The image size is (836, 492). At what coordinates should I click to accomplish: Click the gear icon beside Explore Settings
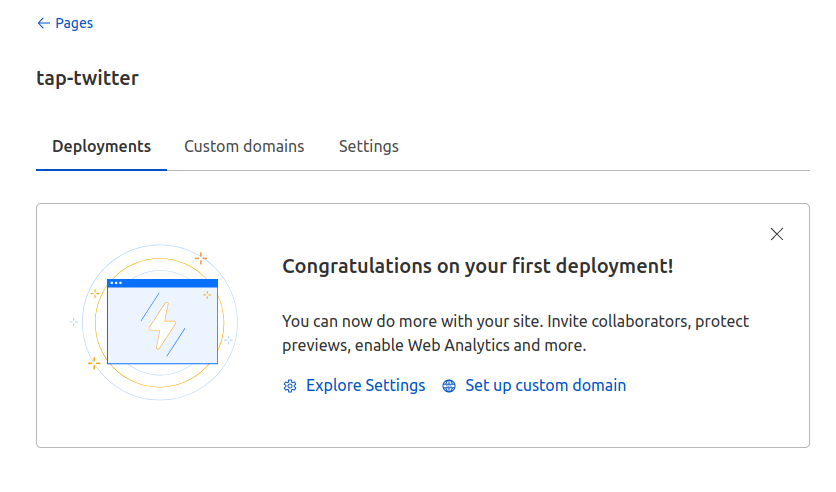point(290,386)
